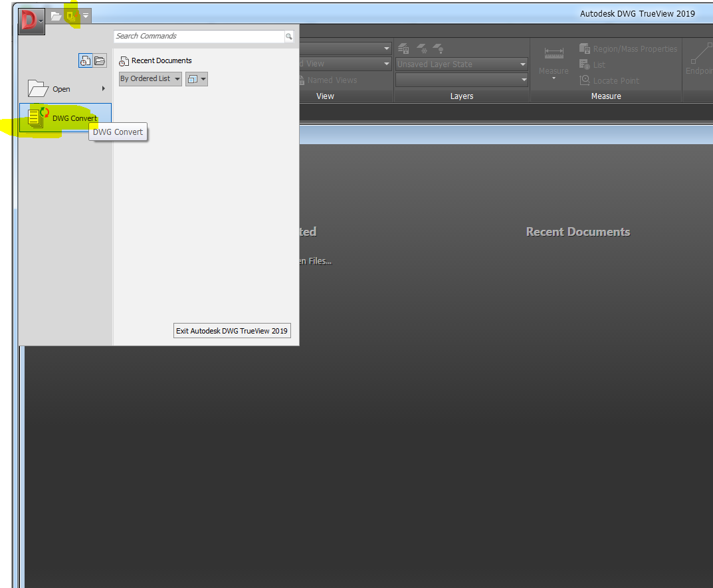
Task: Click the Recent Documents label in application menu
Action: 161,60
